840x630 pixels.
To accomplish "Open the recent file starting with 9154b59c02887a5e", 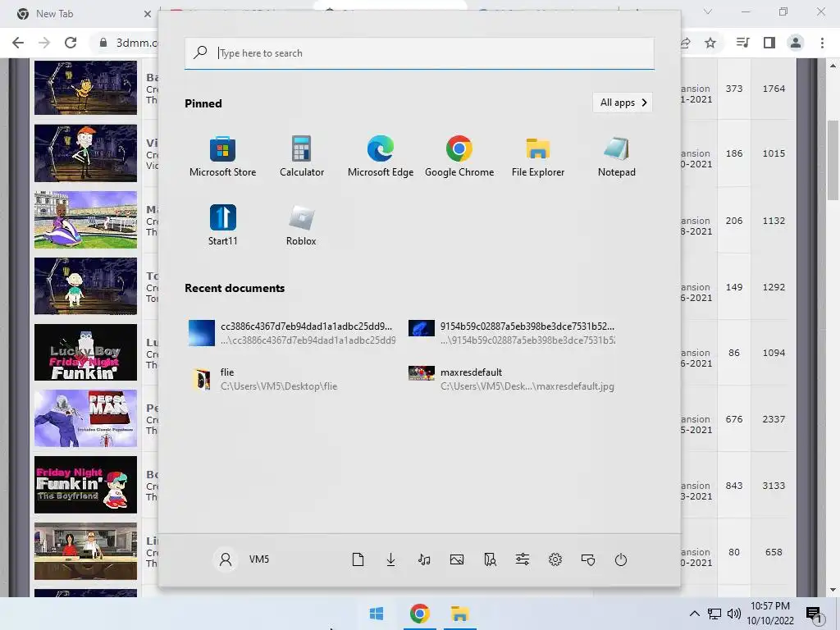I will (x=512, y=333).
